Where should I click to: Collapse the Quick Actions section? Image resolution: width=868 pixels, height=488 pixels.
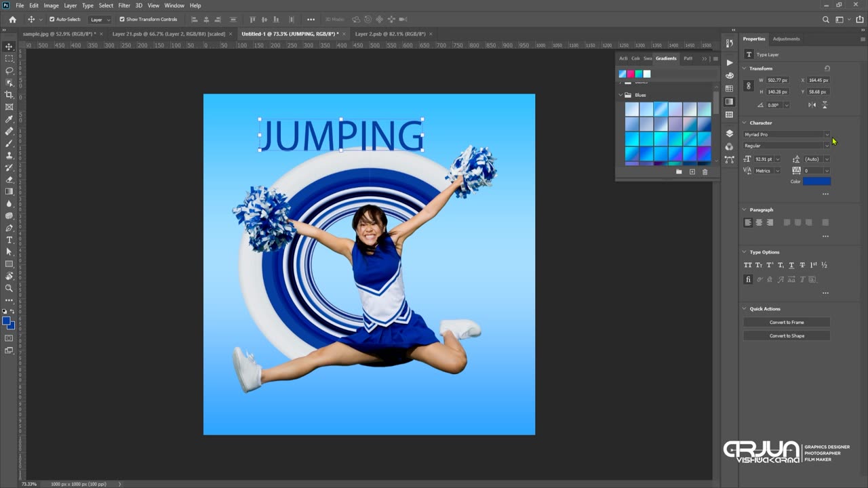pyautogui.click(x=745, y=308)
